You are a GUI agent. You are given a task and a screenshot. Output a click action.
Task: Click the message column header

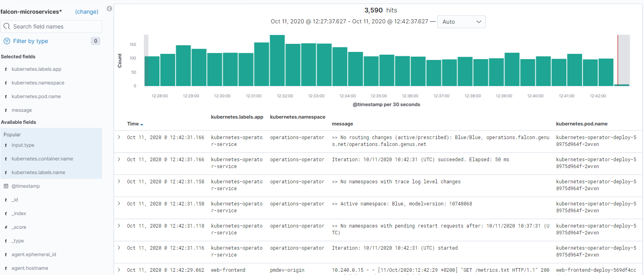342,124
